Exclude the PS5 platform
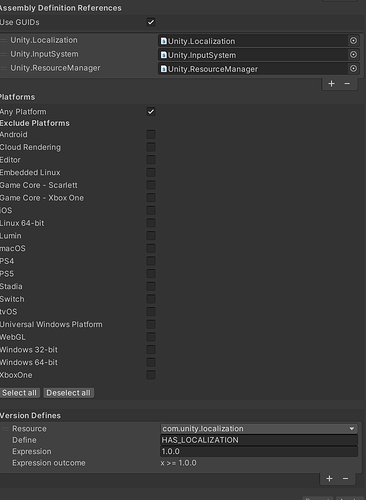The width and height of the screenshot is (366, 500). coord(151,274)
